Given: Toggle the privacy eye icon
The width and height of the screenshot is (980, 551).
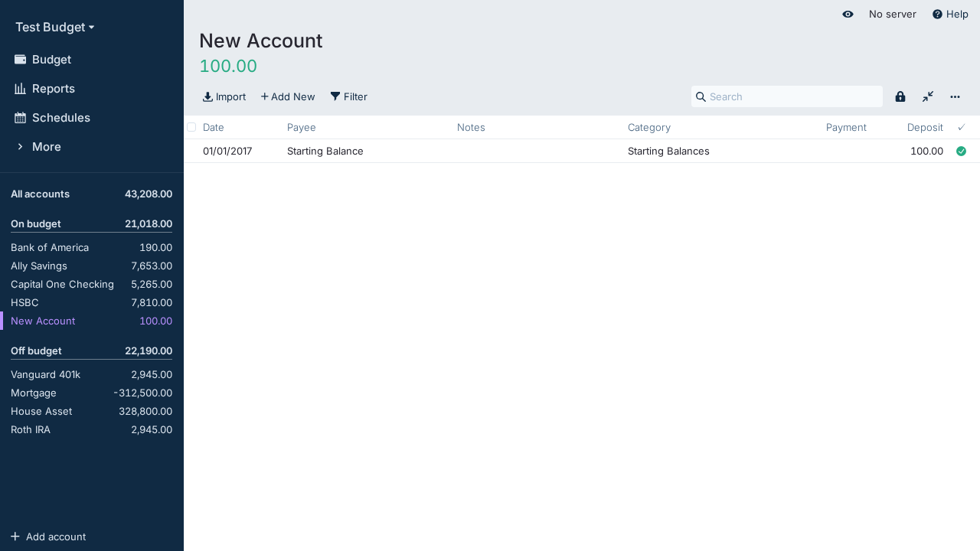Looking at the screenshot, I should coord(848,15).
